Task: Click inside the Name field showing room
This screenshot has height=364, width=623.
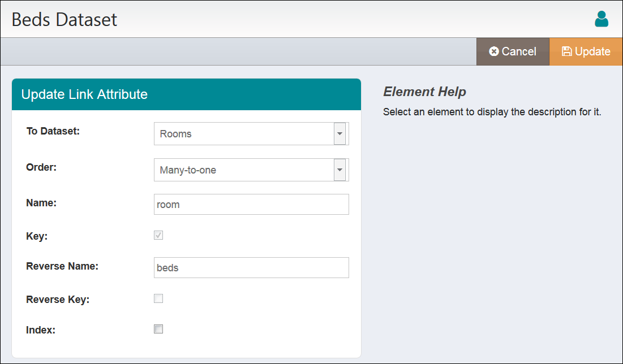Action: pyautogui.click(x=251, y=204)
